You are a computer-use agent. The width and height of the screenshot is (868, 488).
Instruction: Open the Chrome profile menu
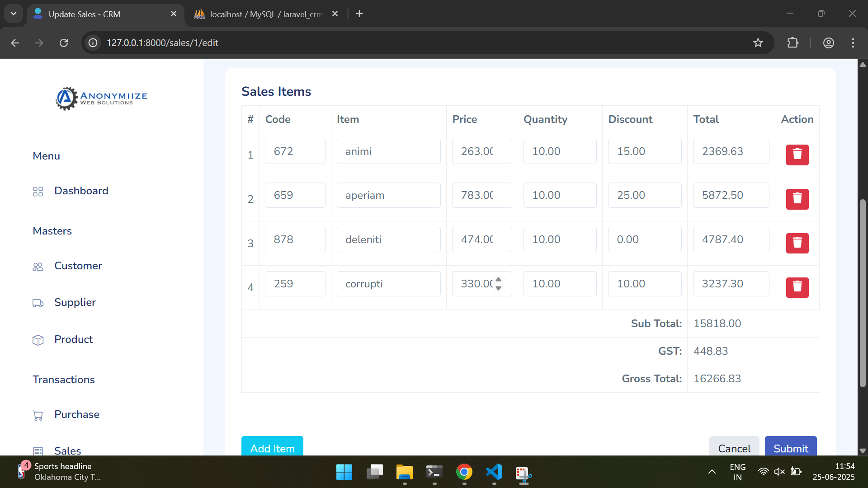(x=828, y=43)
